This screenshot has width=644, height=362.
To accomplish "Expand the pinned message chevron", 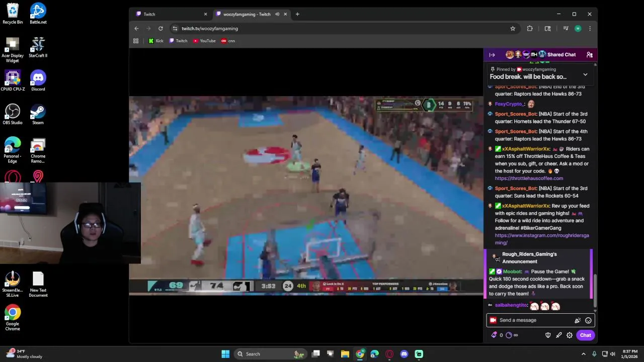I will (585, 74).
